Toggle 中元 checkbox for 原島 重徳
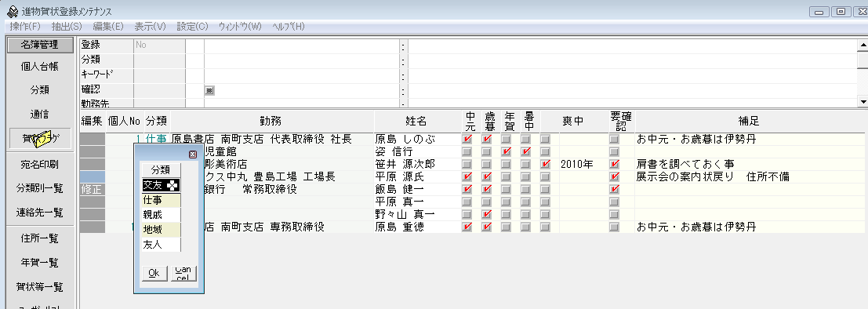This screenshot has width=868, height=309. [x=468, y=227]
